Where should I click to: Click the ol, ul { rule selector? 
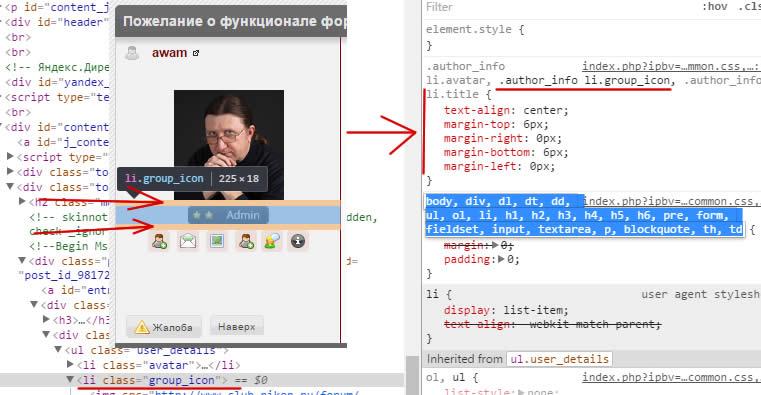452,378
